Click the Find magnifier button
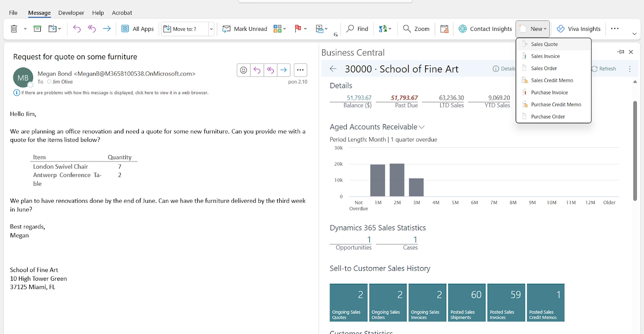The image size is (644, 334). point(357,29)
